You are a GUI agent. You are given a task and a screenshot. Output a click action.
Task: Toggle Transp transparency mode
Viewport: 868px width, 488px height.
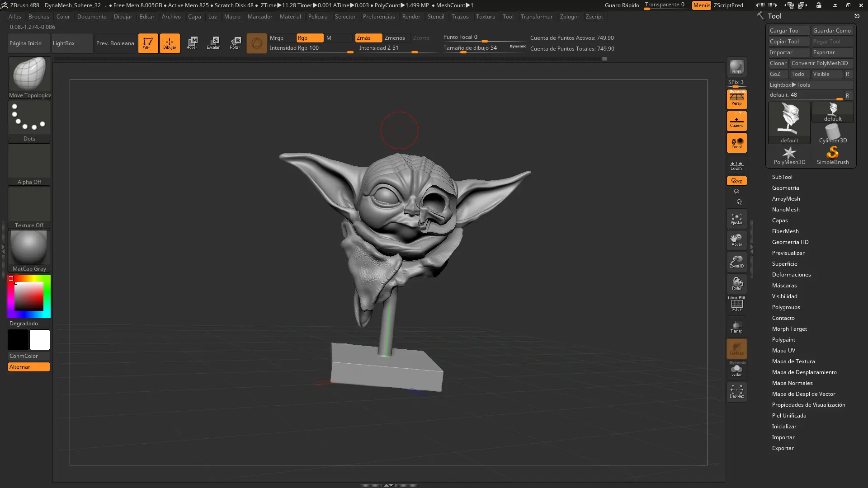(736, 327)
